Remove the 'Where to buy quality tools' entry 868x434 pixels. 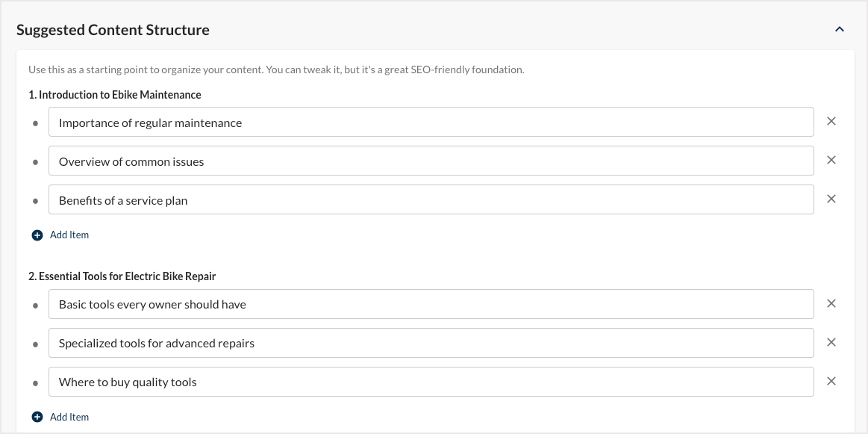click(x=831, y=381)
